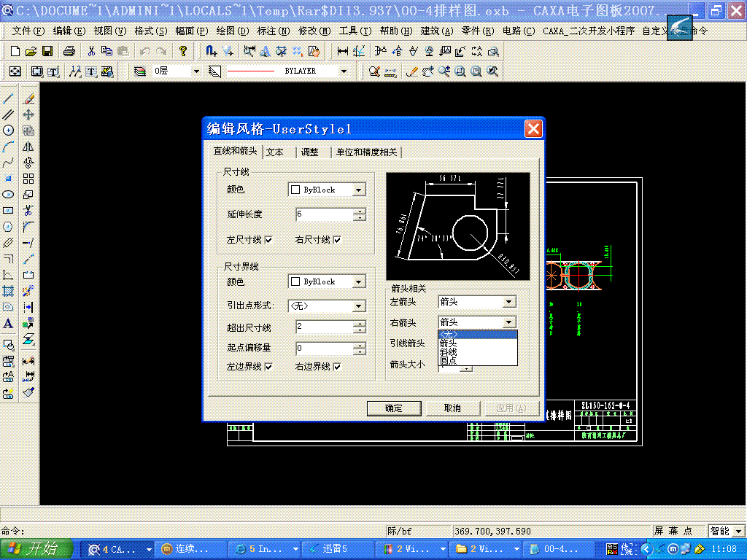747x560 pixels.
Task: Select the Trim scissors tool
Action: [28, 211]
